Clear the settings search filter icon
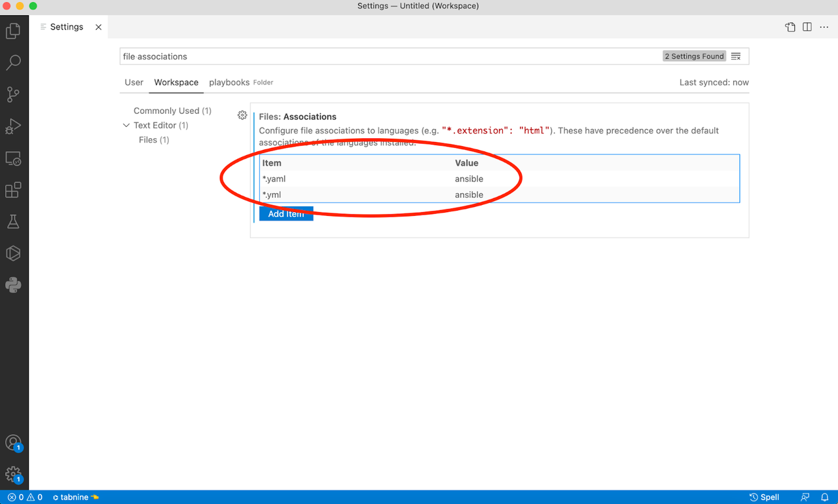This screenshot has width=838, height=504. (736, 56)
